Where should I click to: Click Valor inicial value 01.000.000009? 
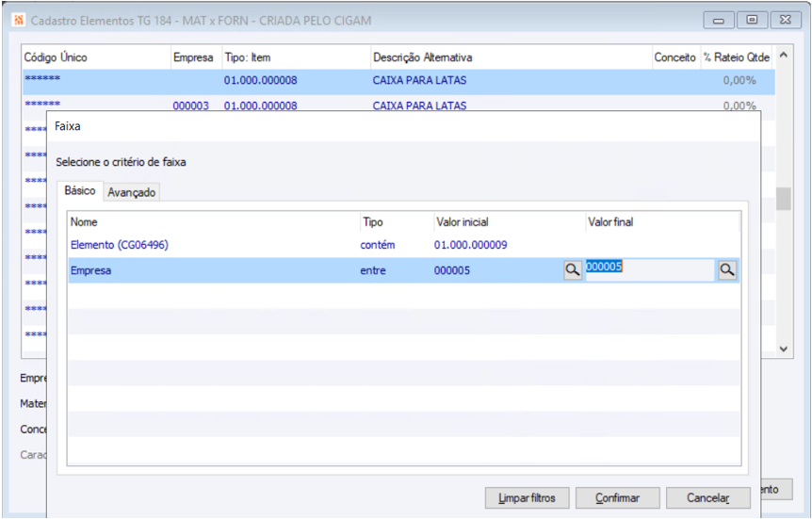[x=470, y=245]
